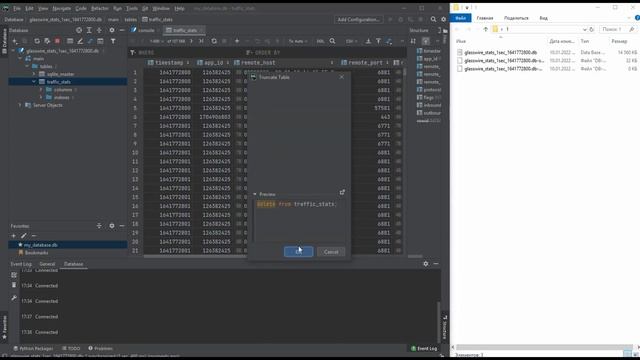Open Tx Auto transaction mode dropdown
Image resolution: width=640 pixels, height=360 pixels.
298,41
